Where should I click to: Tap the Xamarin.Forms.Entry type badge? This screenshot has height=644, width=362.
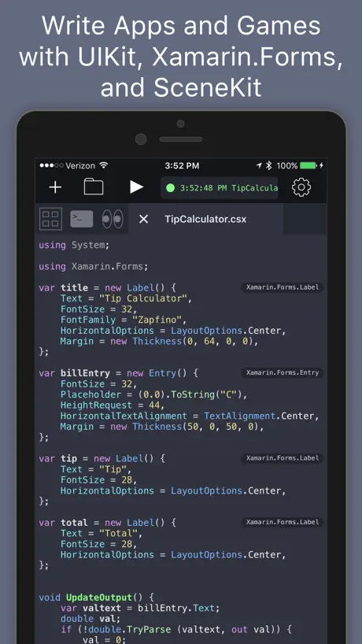283,373
